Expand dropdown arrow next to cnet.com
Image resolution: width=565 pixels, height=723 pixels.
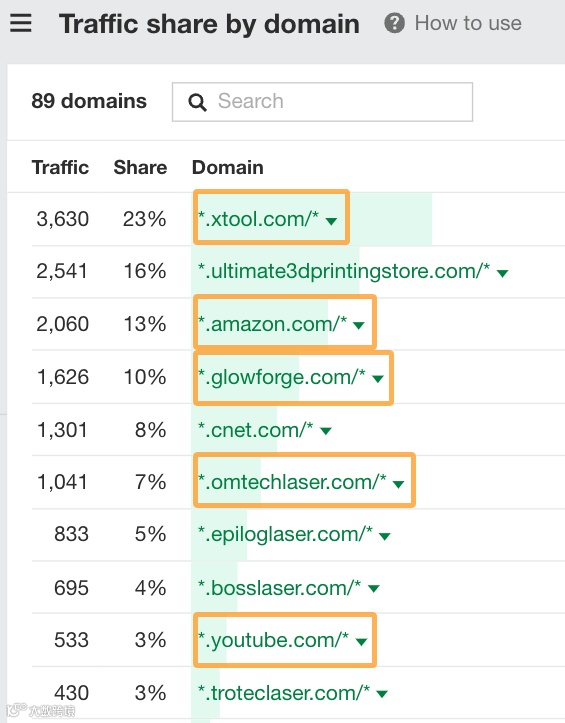point(326,431)
